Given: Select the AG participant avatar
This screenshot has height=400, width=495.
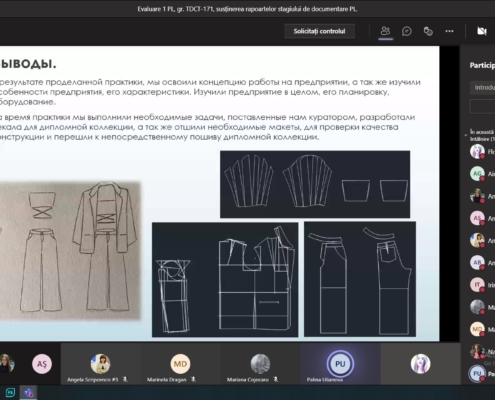Looking at the screenshot, I should pos(477,174).
